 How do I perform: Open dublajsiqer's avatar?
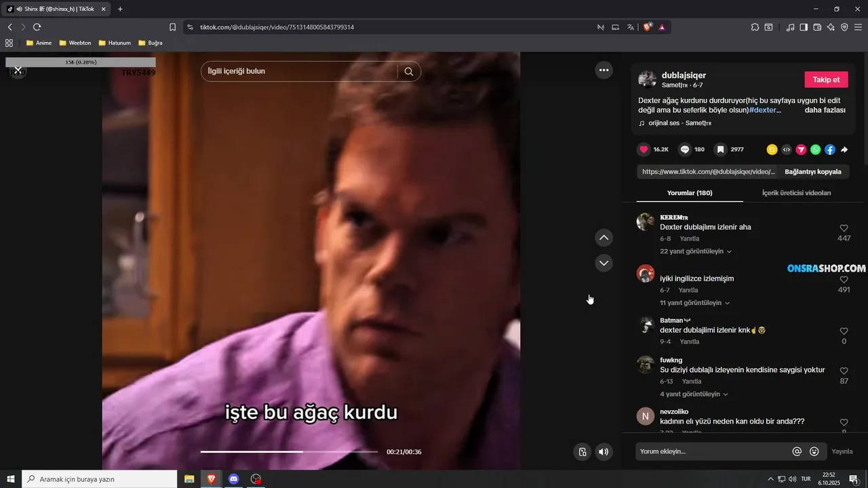tap(647, 79)
